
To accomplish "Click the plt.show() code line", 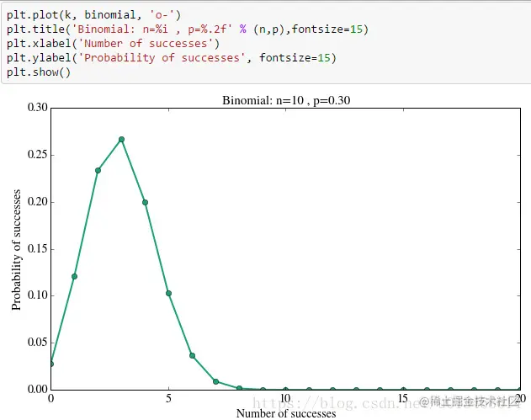I will [39, 72].
